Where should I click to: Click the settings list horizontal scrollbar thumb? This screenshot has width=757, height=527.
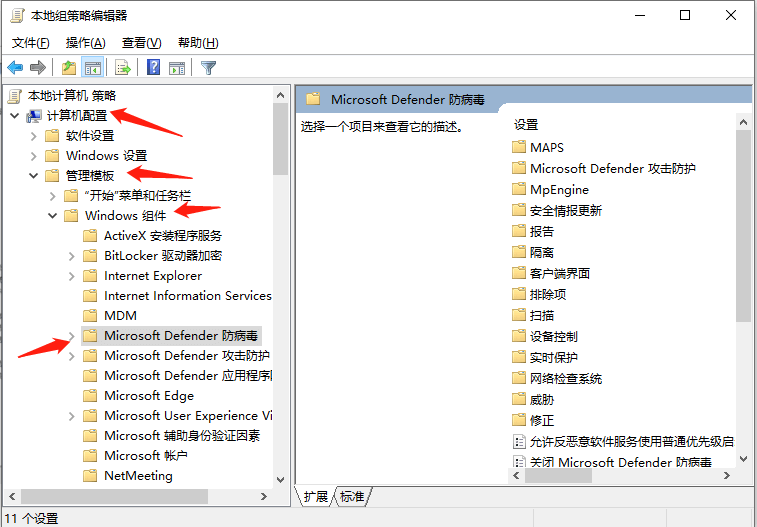click(x=558, y=475)
